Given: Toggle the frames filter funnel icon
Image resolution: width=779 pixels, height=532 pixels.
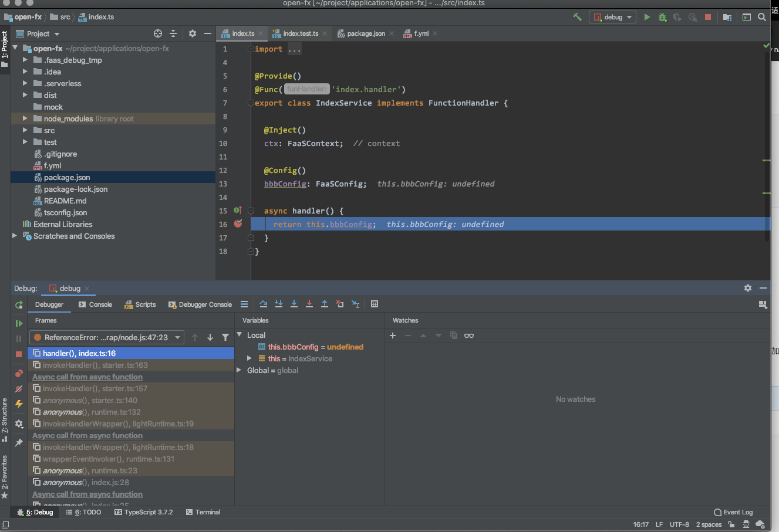Looking at the screenshot, I should pos(225,337).
